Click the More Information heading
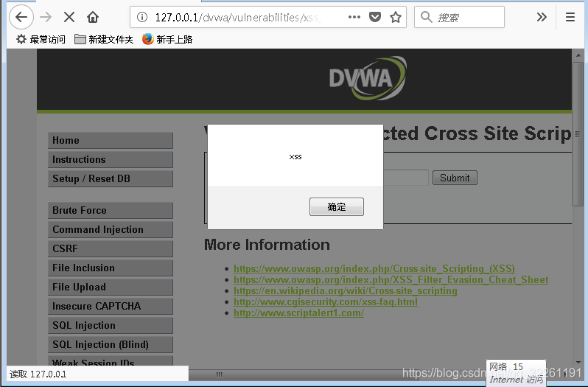The width and height of the screenshot is (588, 387). coord(267,245)
